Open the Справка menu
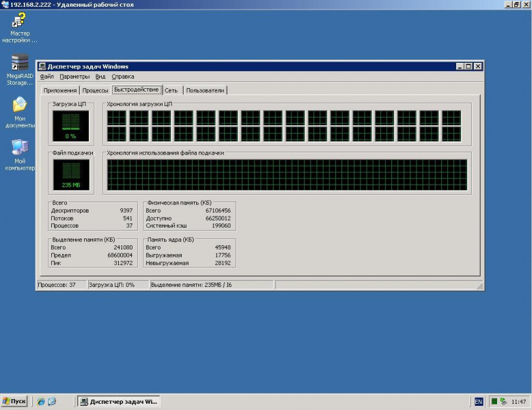Screen dimensions: 532x410 click(123, 77)
